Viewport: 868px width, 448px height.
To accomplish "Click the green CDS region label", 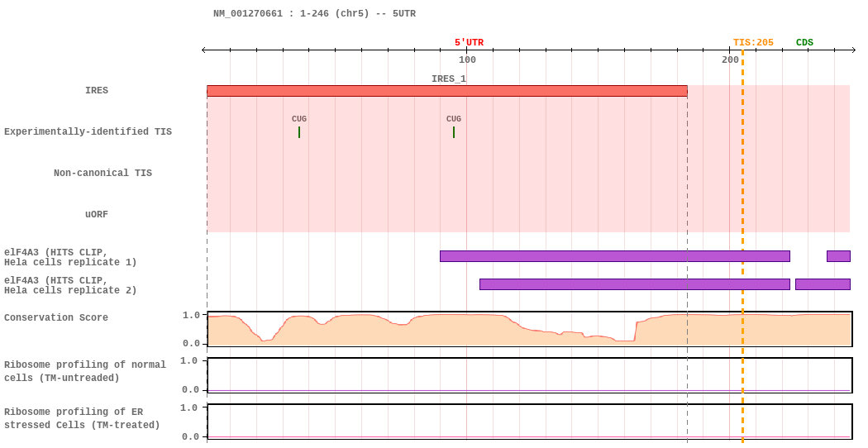I will [x=804, y=43].
